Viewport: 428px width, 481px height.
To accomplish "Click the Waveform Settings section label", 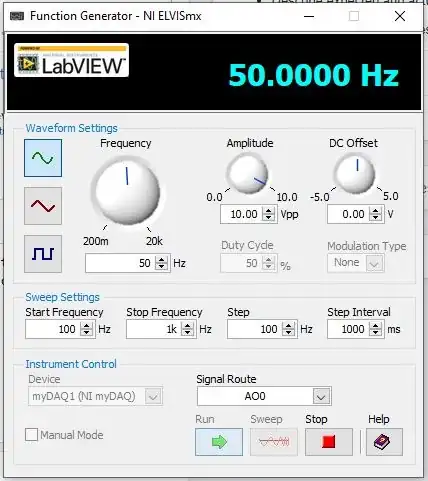I will (x=72, y=128).
